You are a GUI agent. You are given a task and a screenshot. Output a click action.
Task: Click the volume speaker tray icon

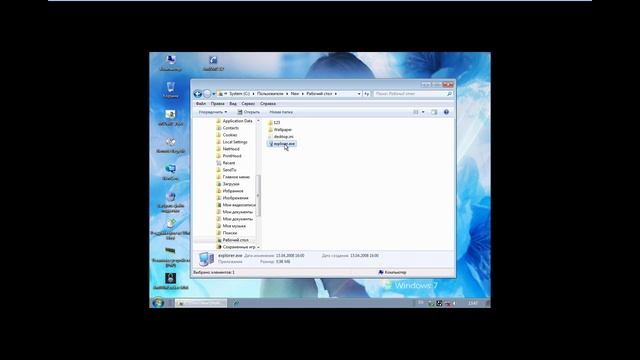[455, 303]
